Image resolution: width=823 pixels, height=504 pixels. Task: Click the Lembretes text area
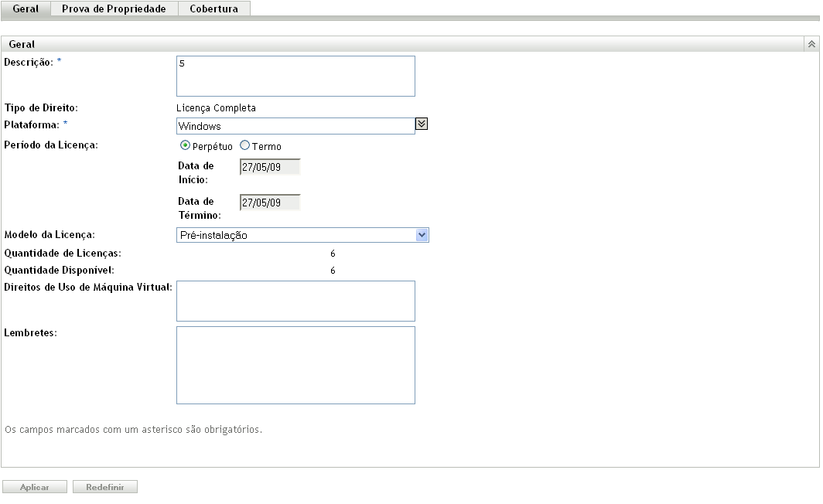295,365
